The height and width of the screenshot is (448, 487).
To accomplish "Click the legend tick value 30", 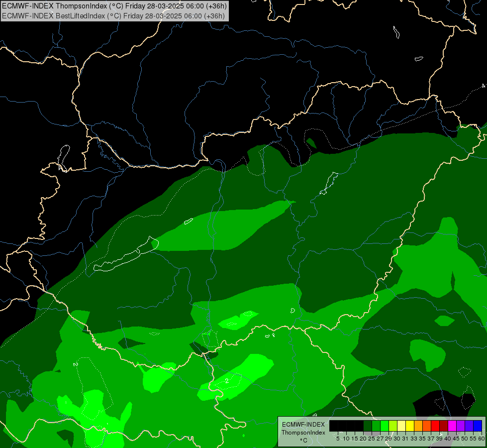I will [397, 439].
